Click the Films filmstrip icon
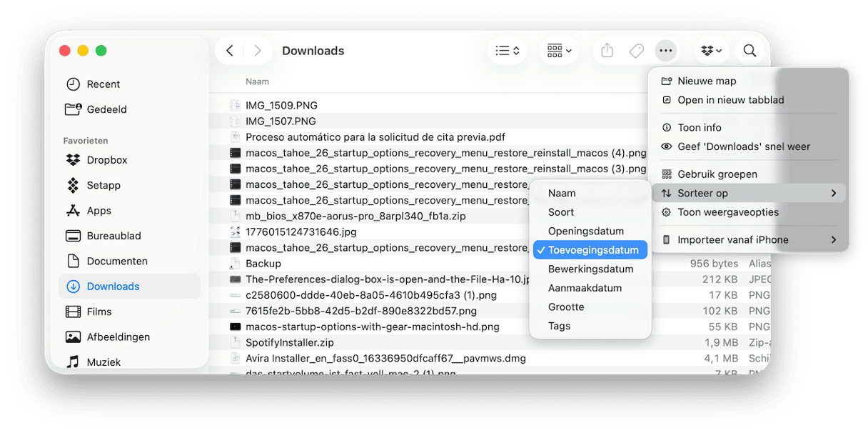868x433 pixels. (73, 312)
